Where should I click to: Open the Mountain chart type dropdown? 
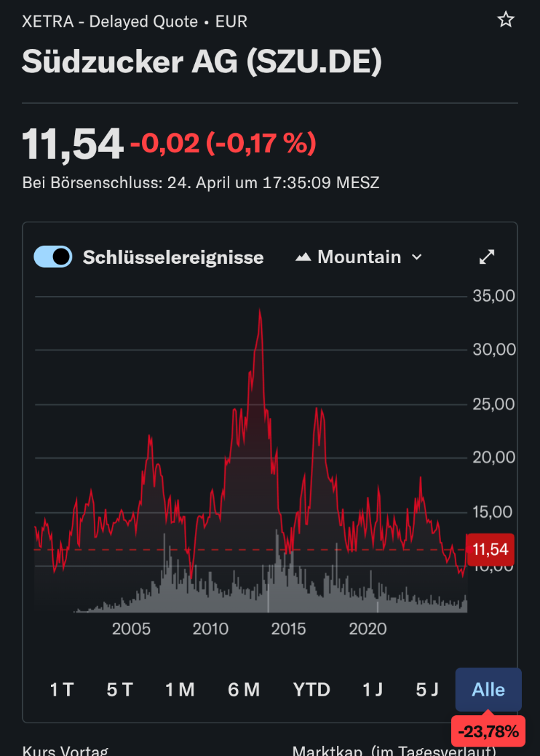[x=358, y=257]
